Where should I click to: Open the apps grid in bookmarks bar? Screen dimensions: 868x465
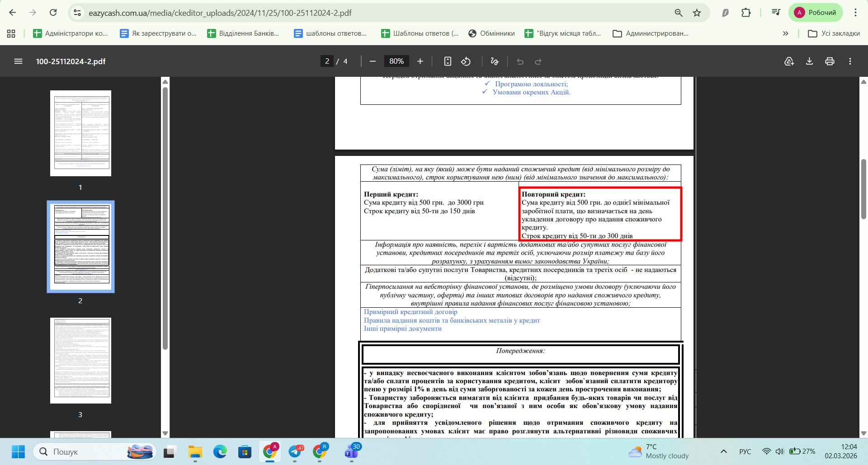(11, 33)
